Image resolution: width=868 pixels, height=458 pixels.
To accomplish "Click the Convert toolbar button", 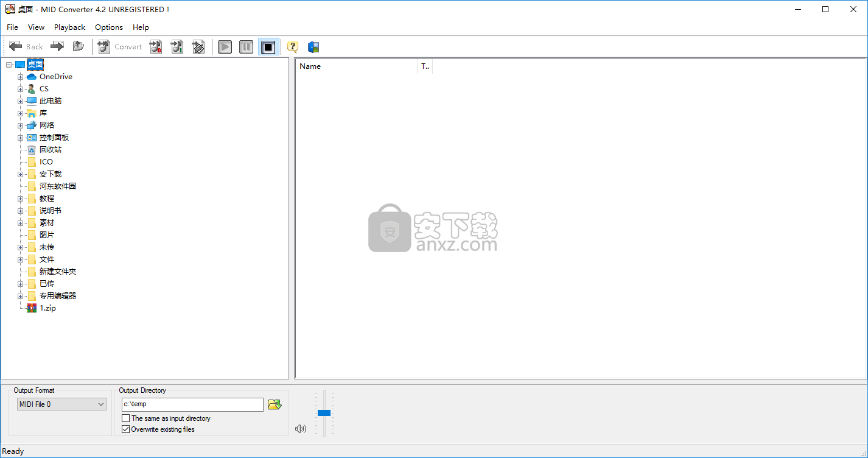I will [120, 47].
